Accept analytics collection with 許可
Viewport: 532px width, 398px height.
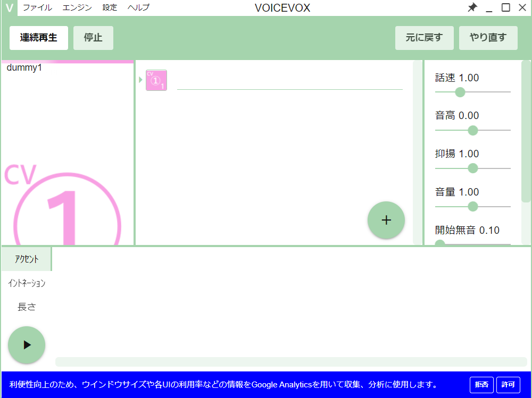click(508, 384)
